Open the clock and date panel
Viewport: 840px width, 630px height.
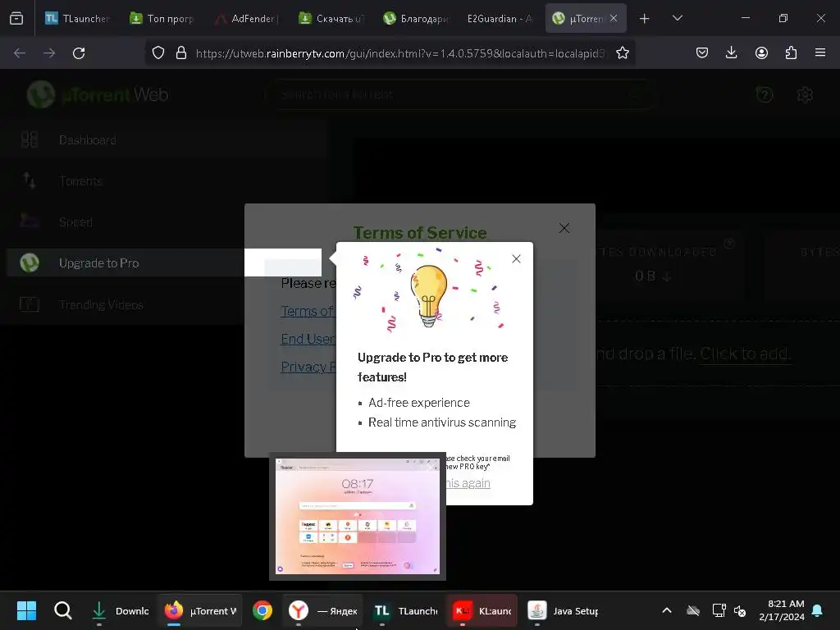coord(782,610)
